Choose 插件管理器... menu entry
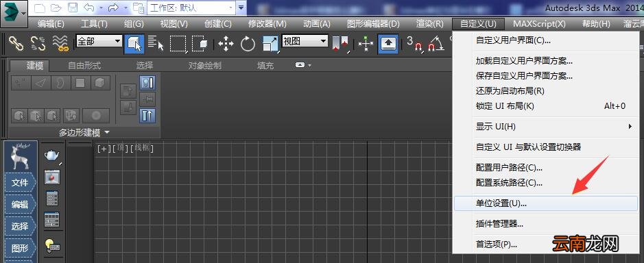This screenshot has height=263, width=644. (546, 224)
